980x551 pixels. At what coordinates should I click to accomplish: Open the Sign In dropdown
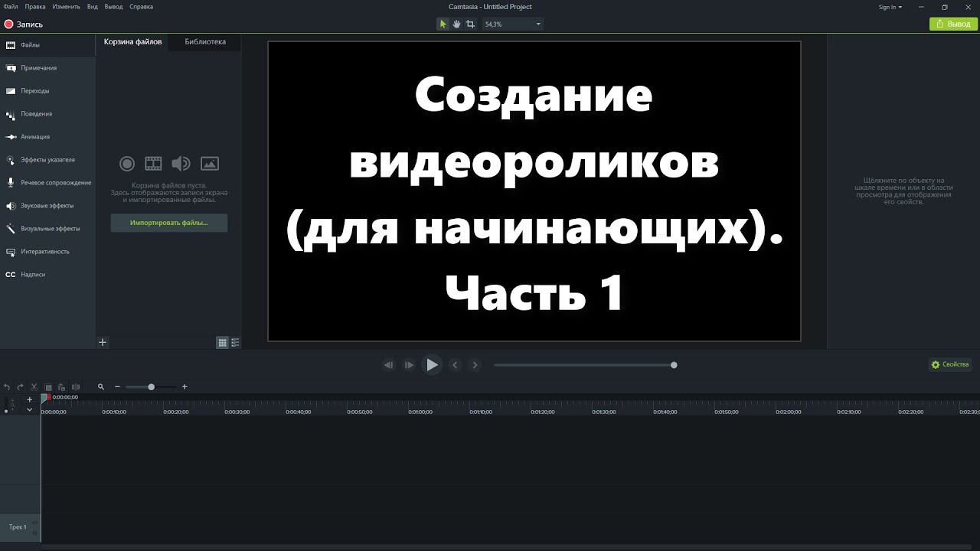click(x=890, y=7)
